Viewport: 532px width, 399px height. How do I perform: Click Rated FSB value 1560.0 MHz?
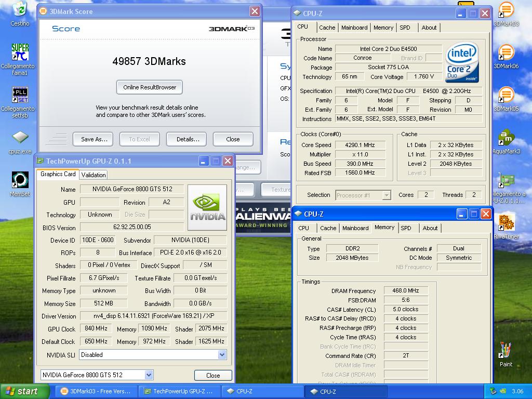360,172
